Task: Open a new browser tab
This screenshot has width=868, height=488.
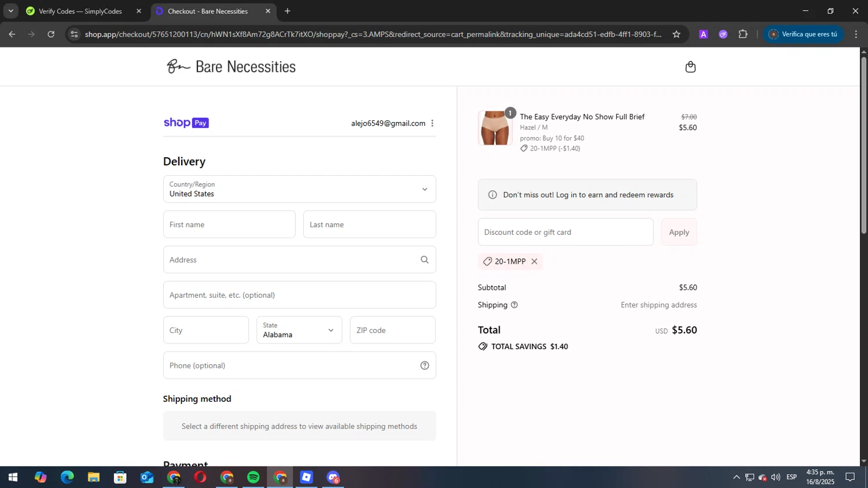Action: [288, 11]
